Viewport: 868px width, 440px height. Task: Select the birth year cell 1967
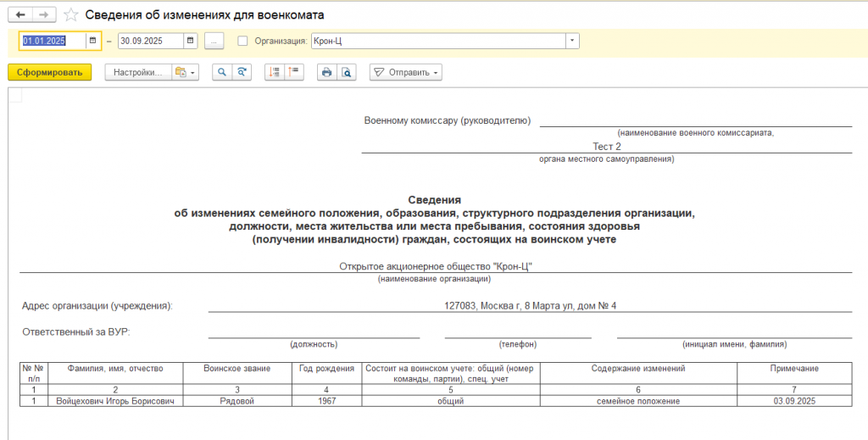tap(326, 401)
